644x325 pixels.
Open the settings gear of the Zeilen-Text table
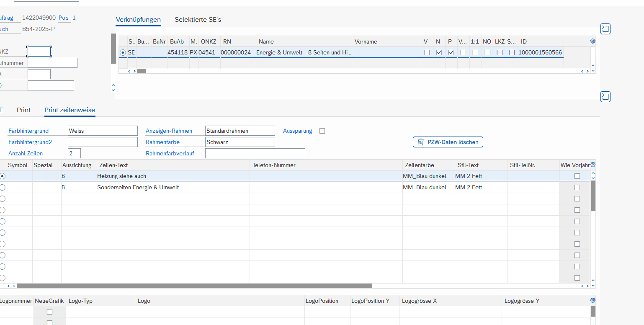(x=592, y=165)
